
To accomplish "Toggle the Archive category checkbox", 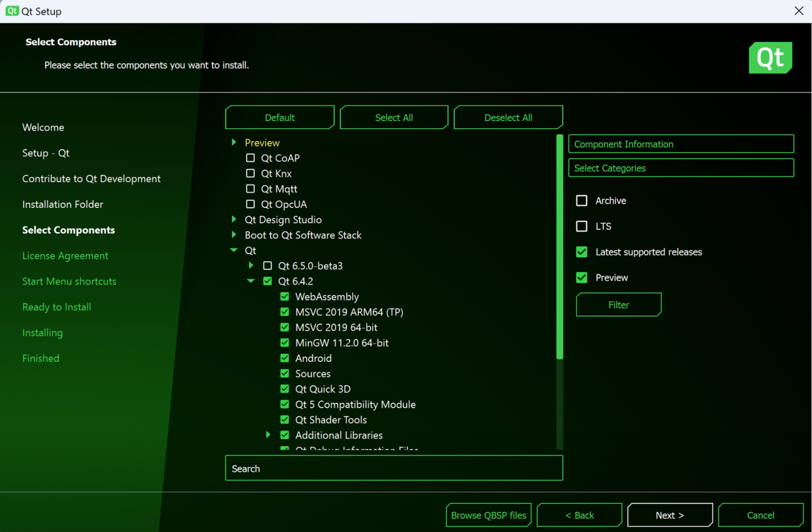I will coord(582,200).
